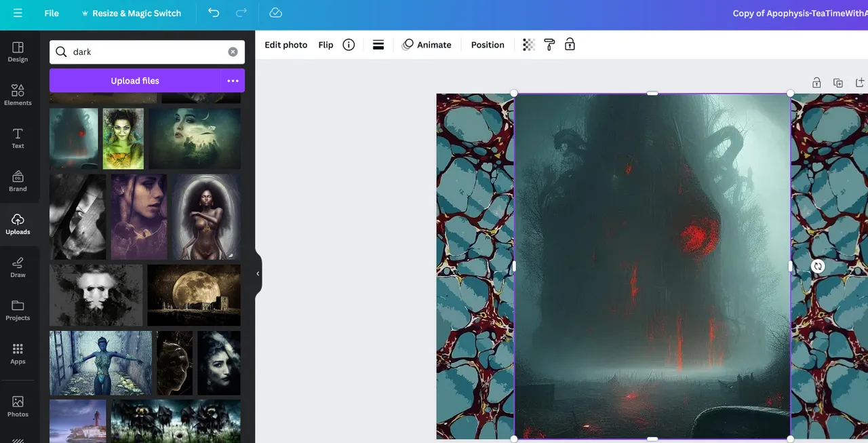Select the green-faced woman thumbnail
868x443 pixels.
click(123, 138)
